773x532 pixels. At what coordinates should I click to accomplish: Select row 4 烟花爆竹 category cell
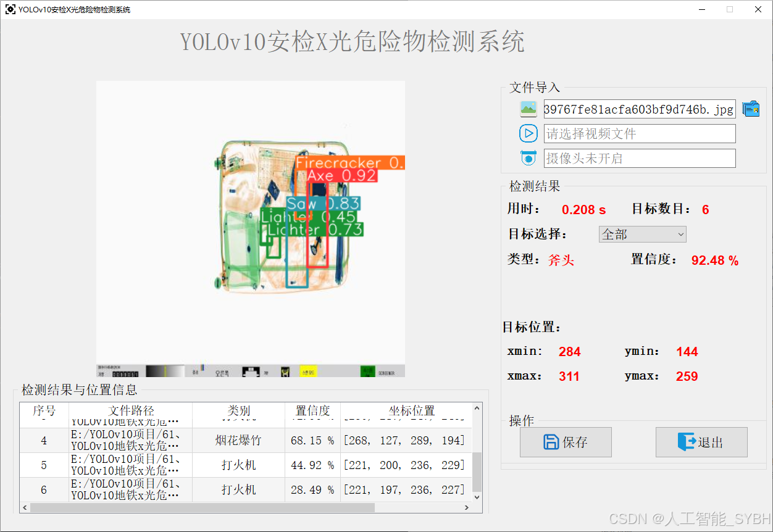point(239,441)
